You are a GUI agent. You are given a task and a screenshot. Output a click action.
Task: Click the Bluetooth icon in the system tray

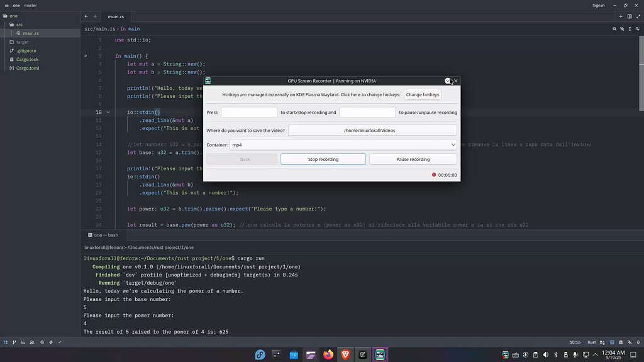click(x=555, y=354)
